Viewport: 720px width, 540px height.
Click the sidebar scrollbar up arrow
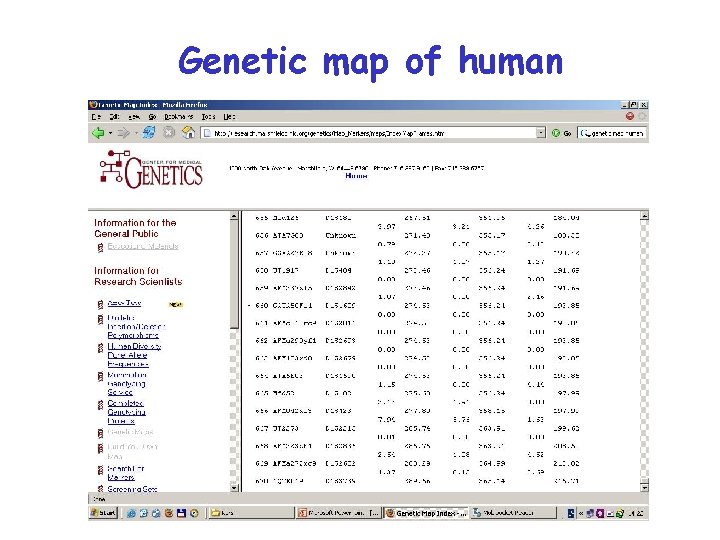tap(234, 216)
